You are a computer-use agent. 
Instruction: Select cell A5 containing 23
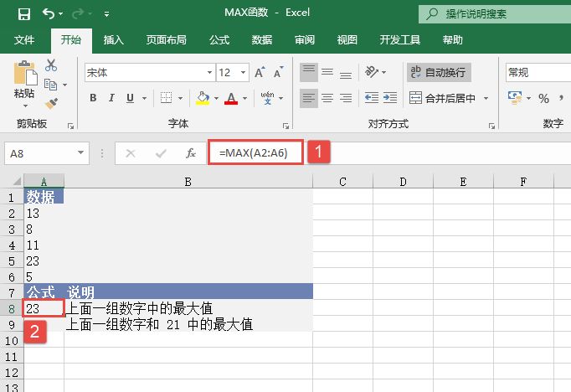[x=44, y=260]
